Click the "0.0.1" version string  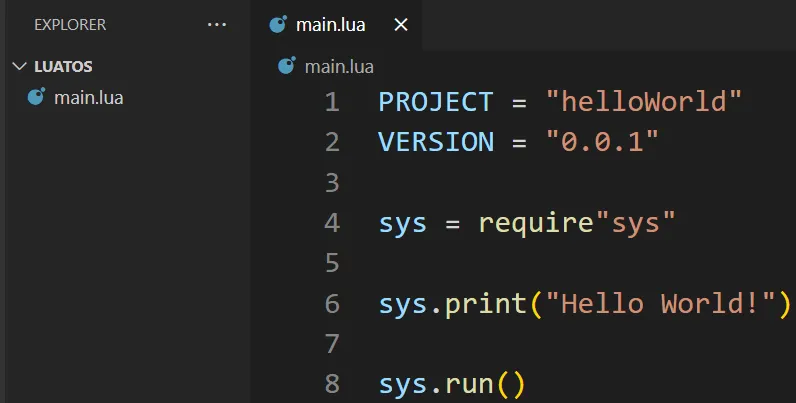pyautogui.click(x=602, y=142)
